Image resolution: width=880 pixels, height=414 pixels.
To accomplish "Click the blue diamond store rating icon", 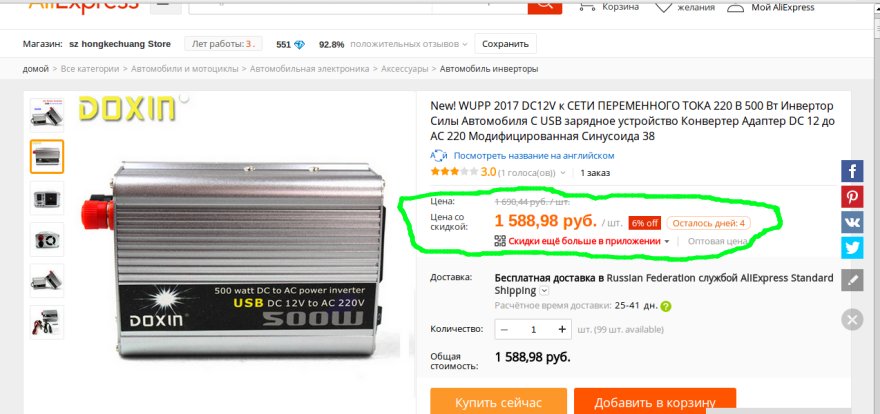I will click(x=299, y=44).
